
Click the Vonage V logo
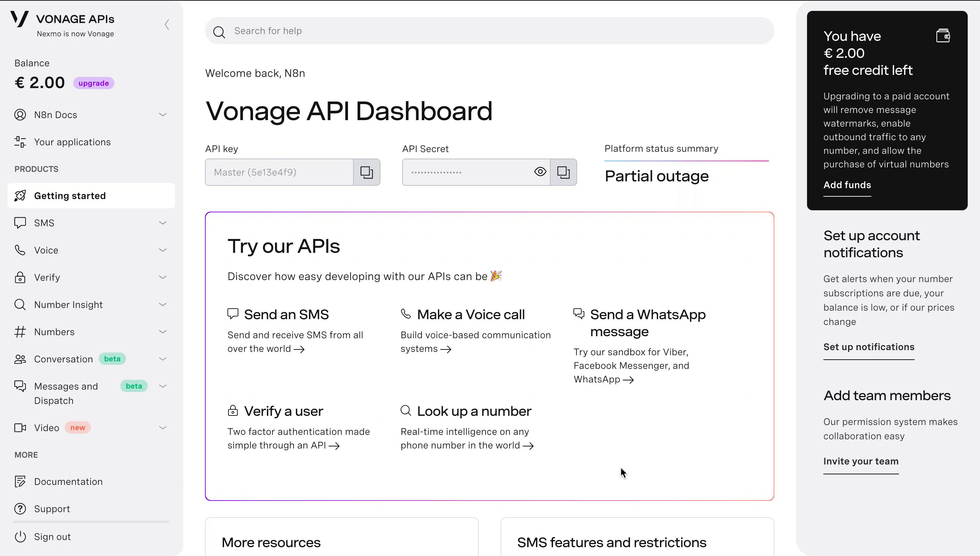click(19, 19)
